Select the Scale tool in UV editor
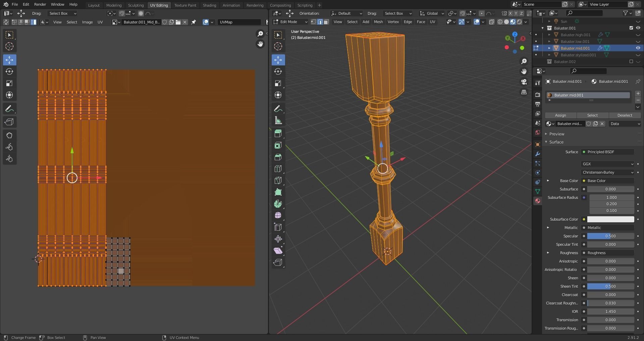The width and height of the screenshot is (644, 341). [9, 83]
